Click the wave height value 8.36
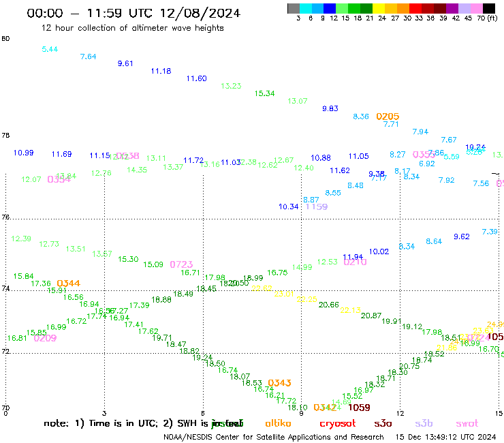Screen dimensions: 504x443 click(x=361, y=117)
